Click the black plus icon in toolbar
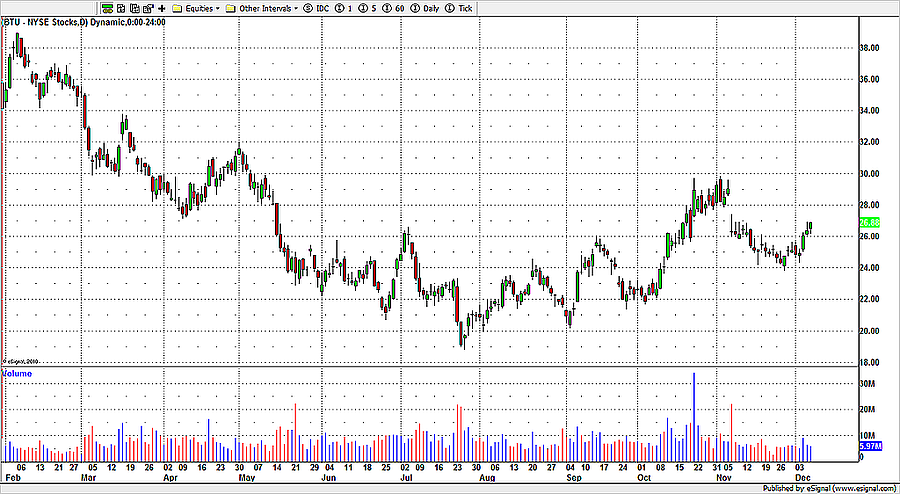Viewport: 900px width, 494px height. [162, 7]
